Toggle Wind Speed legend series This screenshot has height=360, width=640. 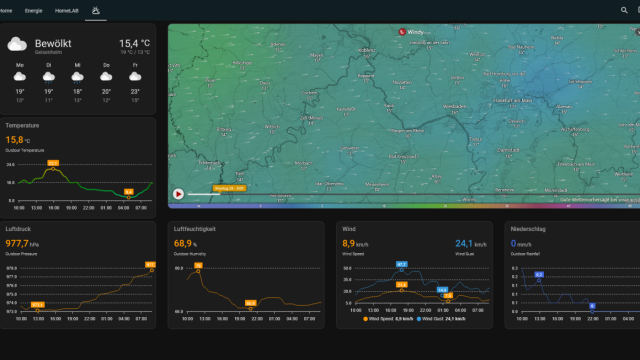click(388, 319)
